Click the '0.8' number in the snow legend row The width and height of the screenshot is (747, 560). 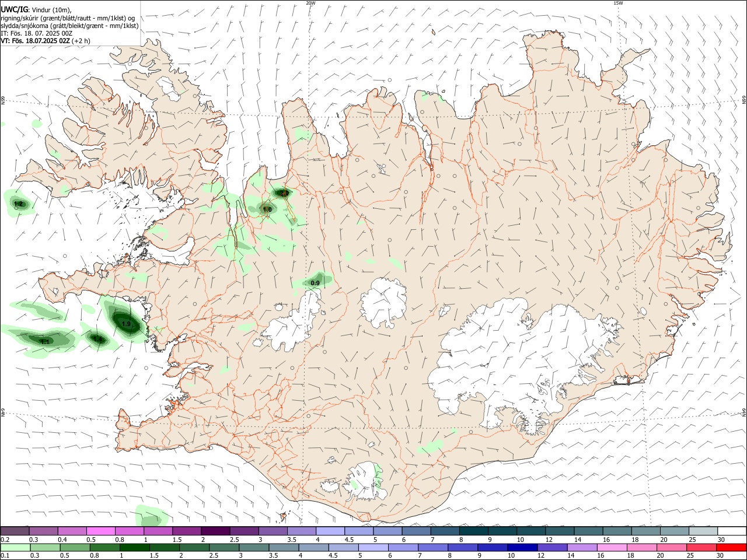120,540
